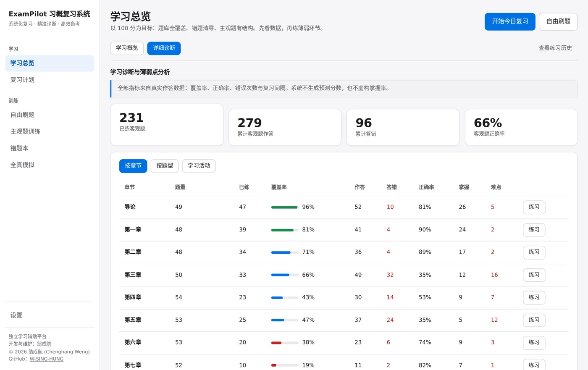Image resolution: width=588 pixels, height=370 pixels.
Task: Click the 第三章 chapter name
Action: (x=133, y=275)
